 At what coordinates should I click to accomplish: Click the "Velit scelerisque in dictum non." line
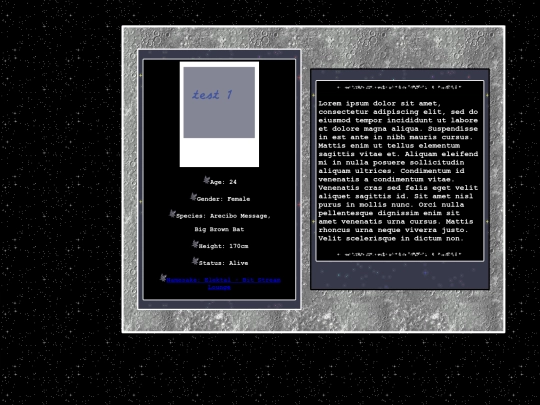coord(391,238)
